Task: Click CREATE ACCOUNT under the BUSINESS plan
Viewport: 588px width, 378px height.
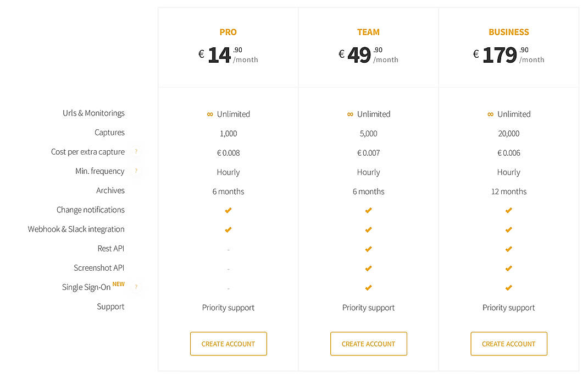Action: [x=508, y=343]
